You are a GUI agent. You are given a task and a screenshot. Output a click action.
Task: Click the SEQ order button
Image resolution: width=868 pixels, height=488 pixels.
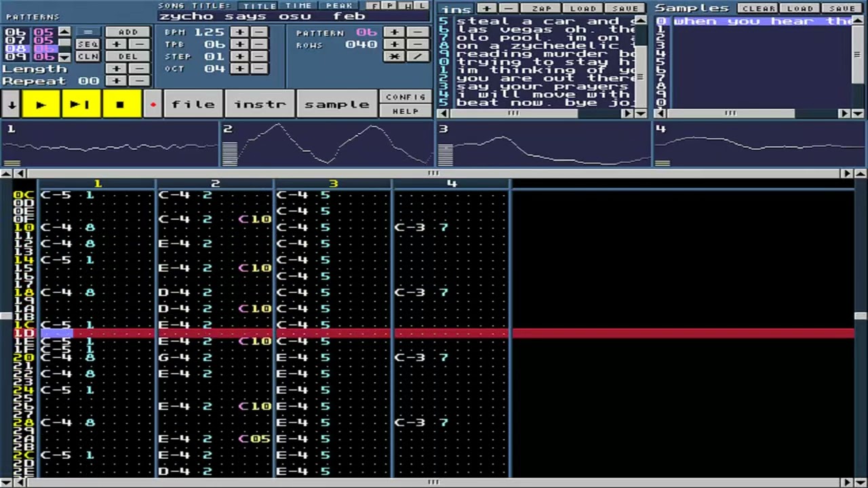coord(87,44)
